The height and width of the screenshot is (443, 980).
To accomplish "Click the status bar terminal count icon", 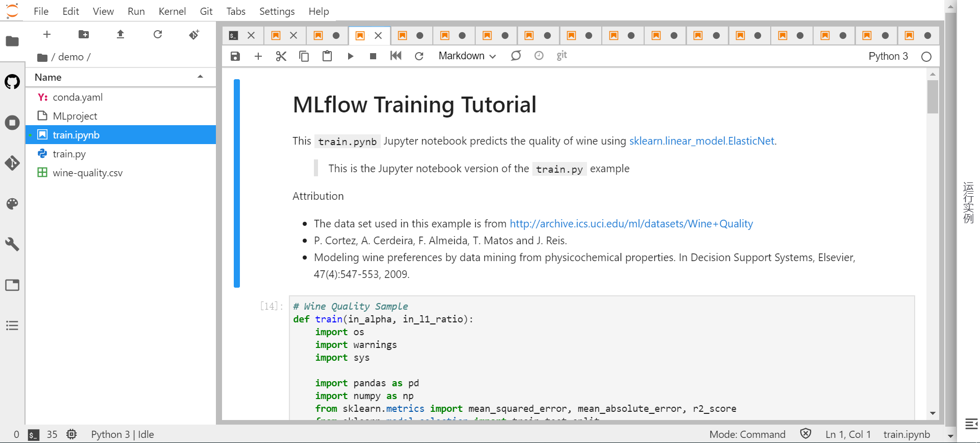I will tap(33, 435).
